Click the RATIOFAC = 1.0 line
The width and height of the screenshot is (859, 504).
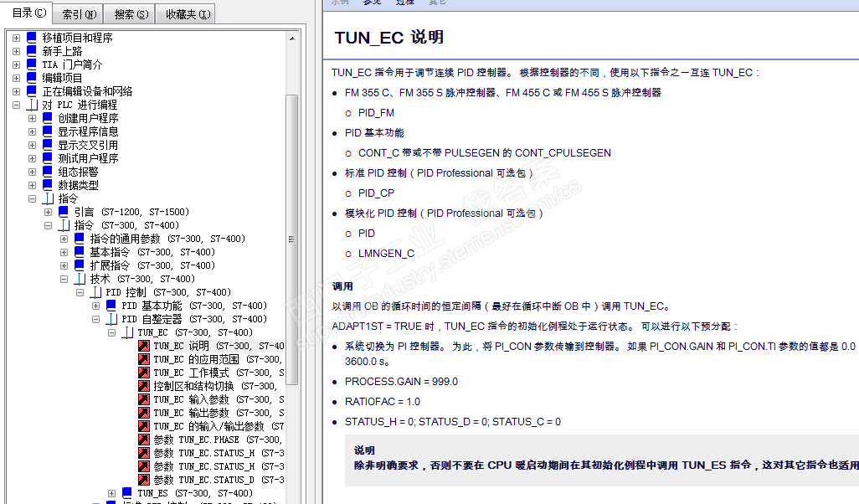click(x=383, y=402)
